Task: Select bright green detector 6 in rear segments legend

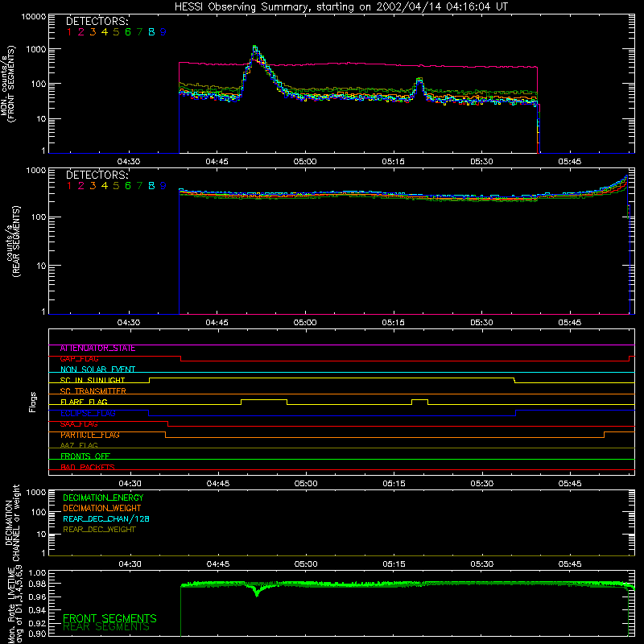Action: (x=128, y=186)
